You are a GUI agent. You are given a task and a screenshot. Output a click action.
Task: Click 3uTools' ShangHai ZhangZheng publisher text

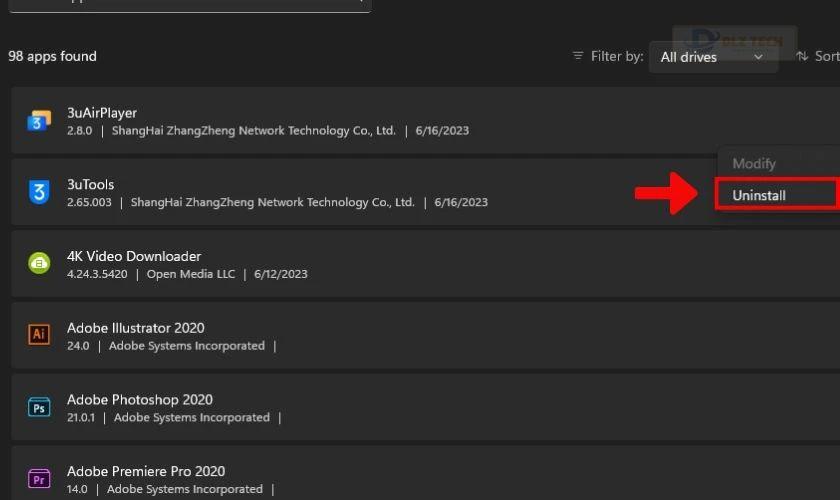[x=273, y=203]
